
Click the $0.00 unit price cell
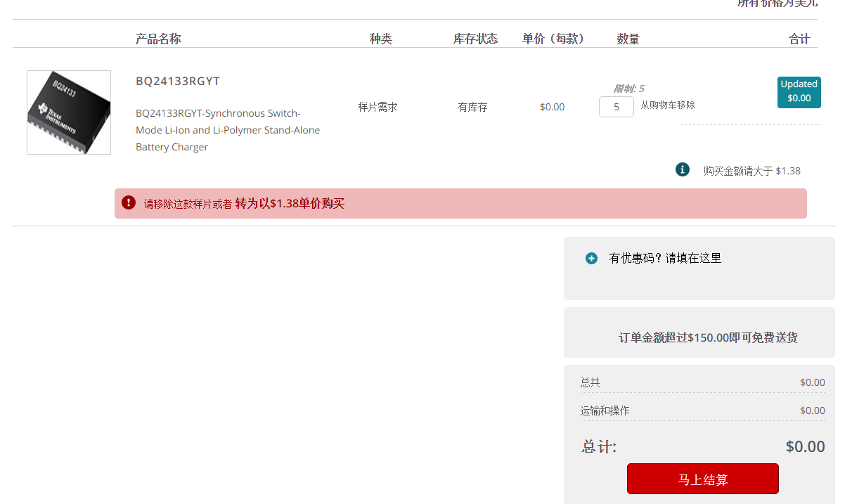552,107
